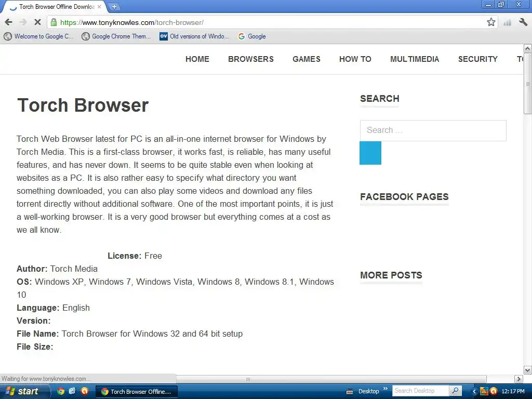This screenshot has height=399, width=532.
Task: Click the "License: Free" text
Action: pyautogui.click(x=135, y=256)
